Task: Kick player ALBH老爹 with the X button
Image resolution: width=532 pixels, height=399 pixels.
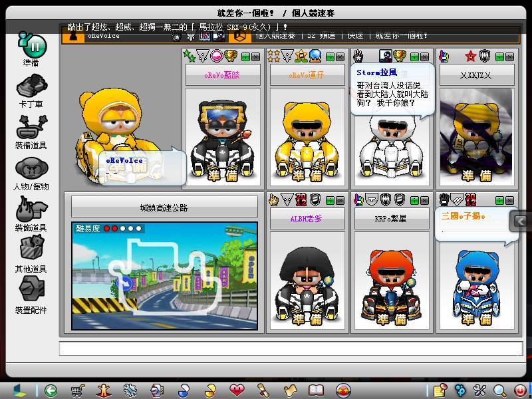Action: 340,201
